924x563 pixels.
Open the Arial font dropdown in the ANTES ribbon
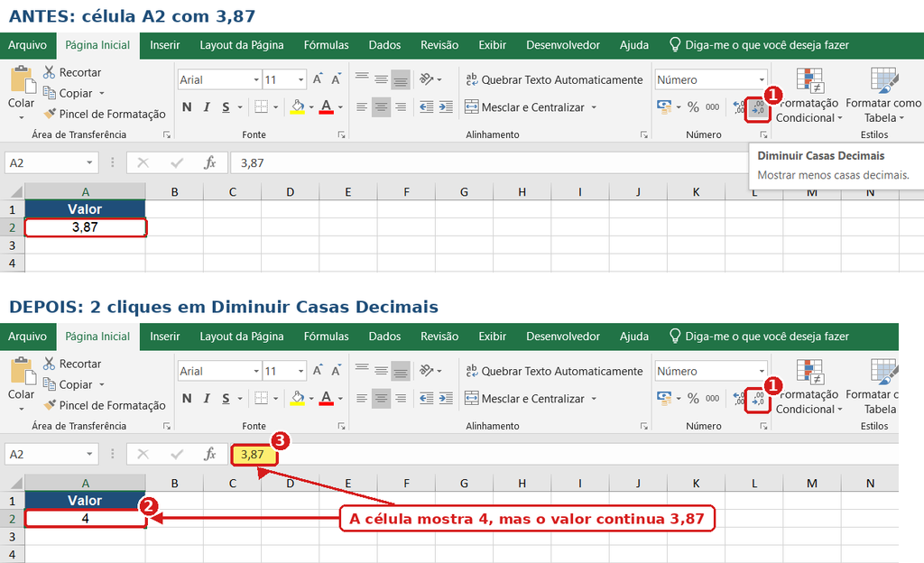(x=256, y=79)
